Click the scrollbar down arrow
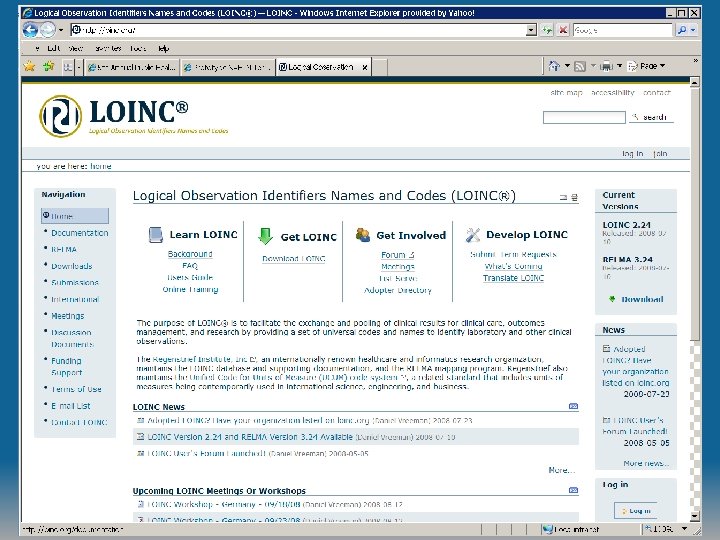This screenshot has width=720, height=540. [695, 517]
